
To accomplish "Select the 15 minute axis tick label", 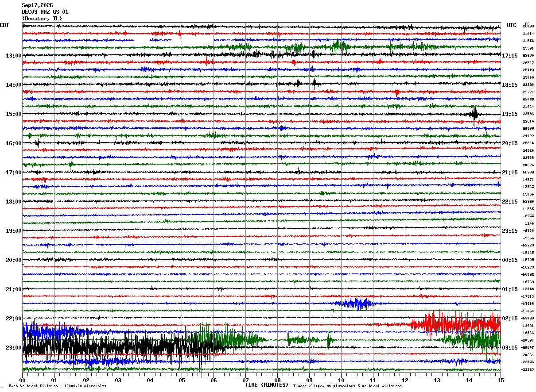I will click(x=501, y=380).
